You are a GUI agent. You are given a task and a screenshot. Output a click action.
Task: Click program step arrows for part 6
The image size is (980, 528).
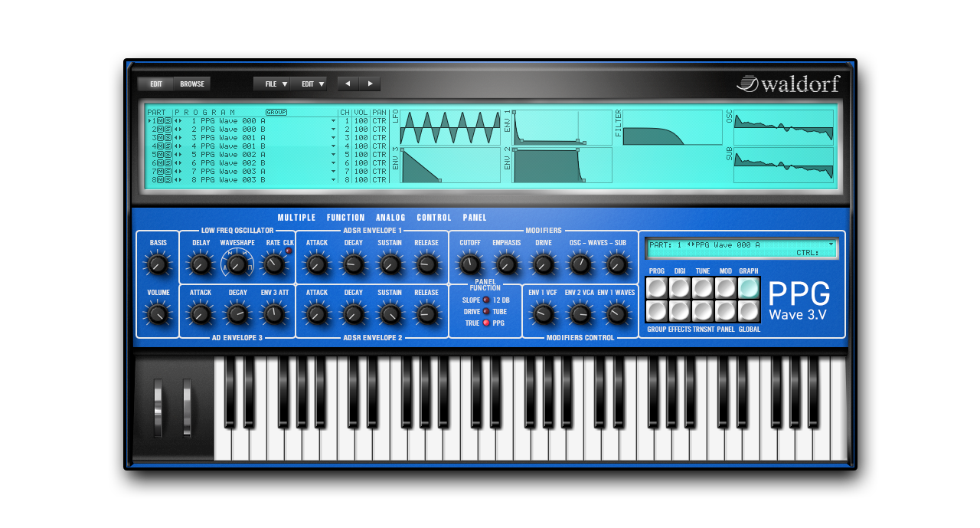178,163
